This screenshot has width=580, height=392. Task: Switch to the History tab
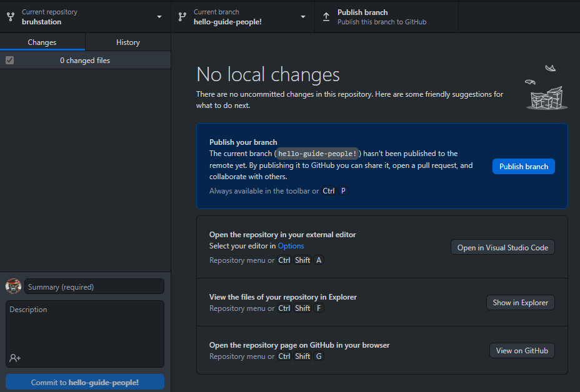pos(128,42)
